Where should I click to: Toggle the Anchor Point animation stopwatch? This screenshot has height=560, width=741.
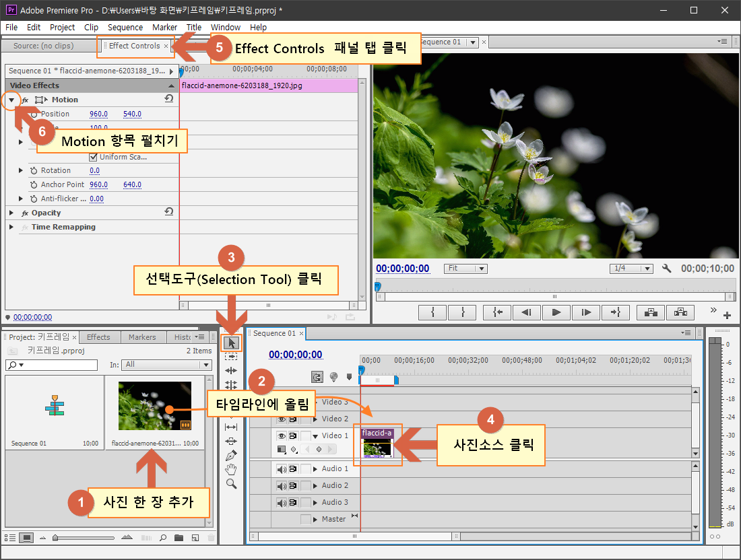[34, 184]
